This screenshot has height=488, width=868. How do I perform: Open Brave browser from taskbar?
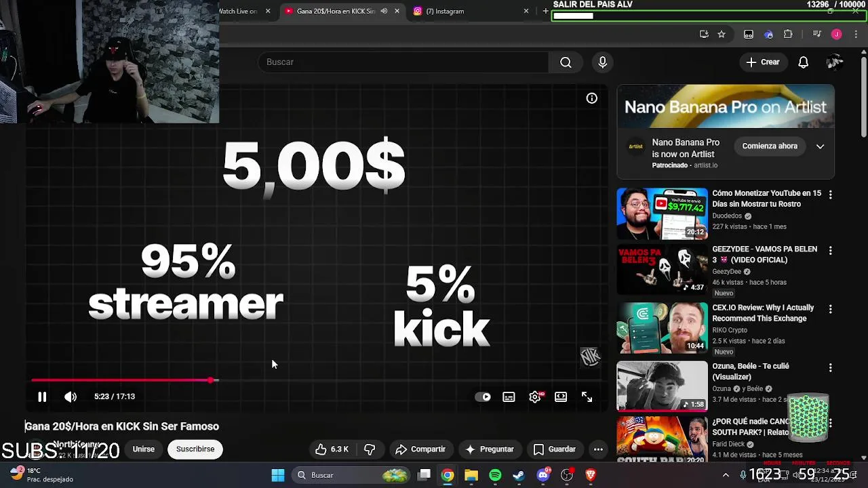pos(591,475)
